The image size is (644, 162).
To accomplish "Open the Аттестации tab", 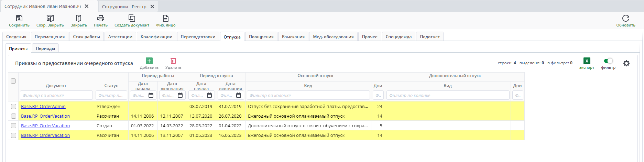I will point(120,36).
